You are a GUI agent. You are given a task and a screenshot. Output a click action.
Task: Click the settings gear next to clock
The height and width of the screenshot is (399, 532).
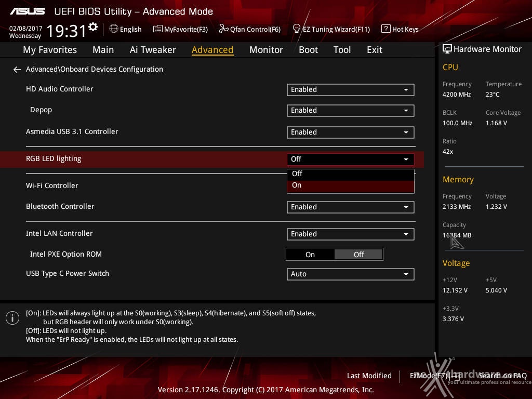[93, 27]
